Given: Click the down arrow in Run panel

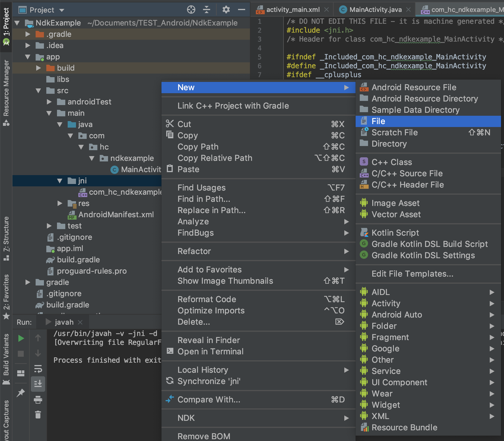Looking at the screenshot, I should (x=38, y=353).
